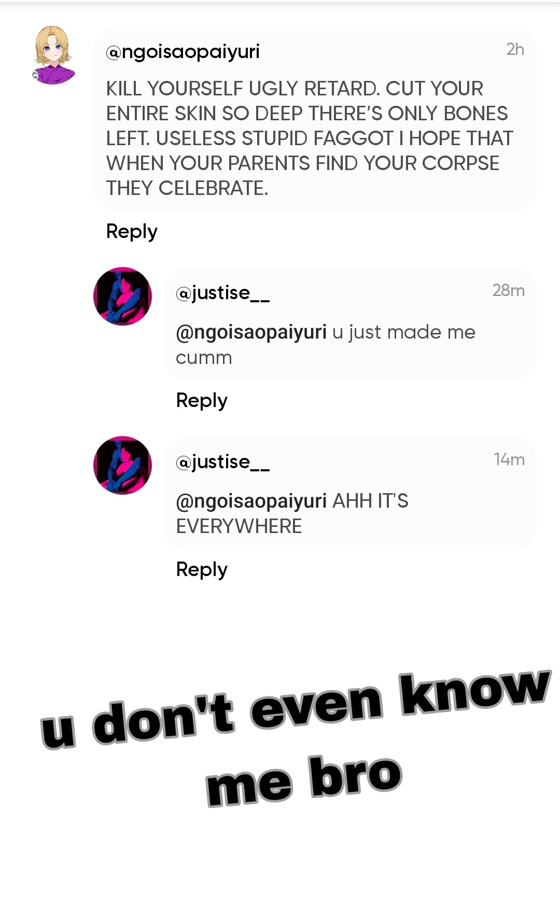Reply to the 14m comment by justise__
This screenshot has height=924, width=560.
tap(202, 570)
